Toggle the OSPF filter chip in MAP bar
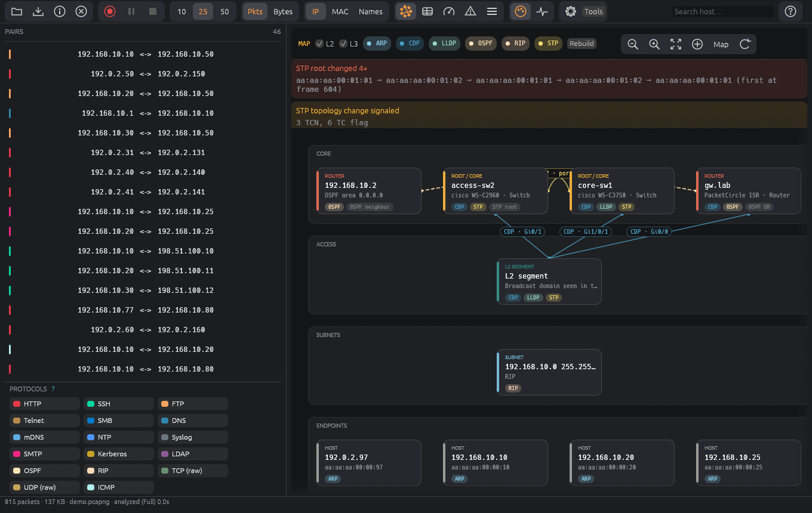 tap(481, 44)
